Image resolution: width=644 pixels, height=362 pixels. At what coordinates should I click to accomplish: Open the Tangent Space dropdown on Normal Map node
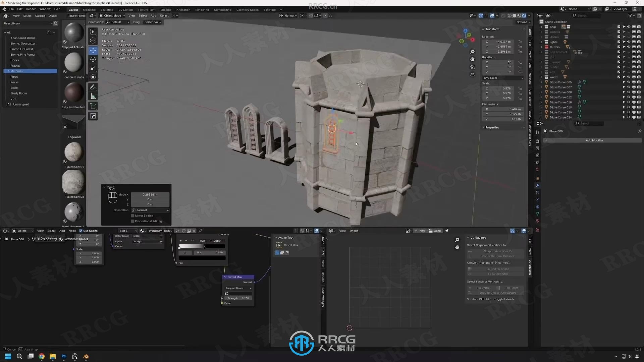[238, 288]
